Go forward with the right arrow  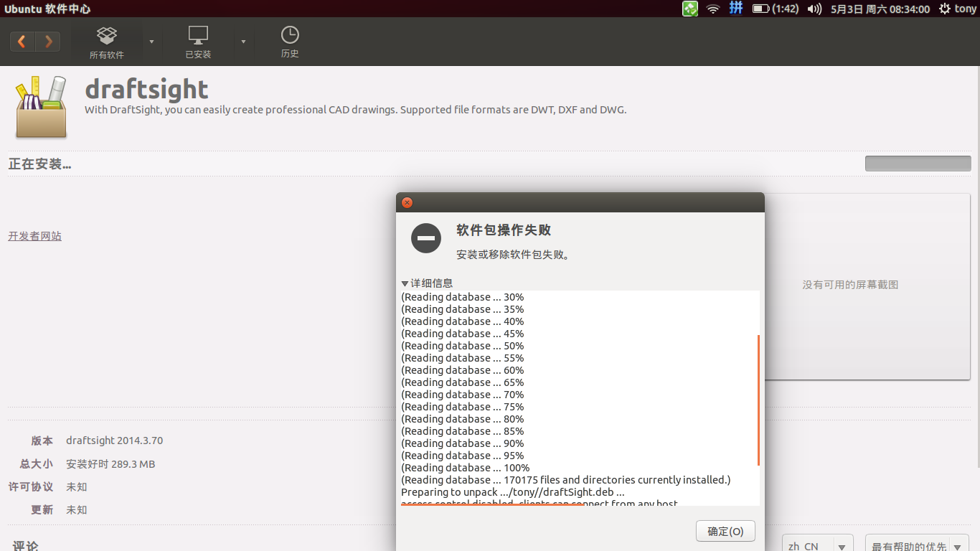click(48, 42)
